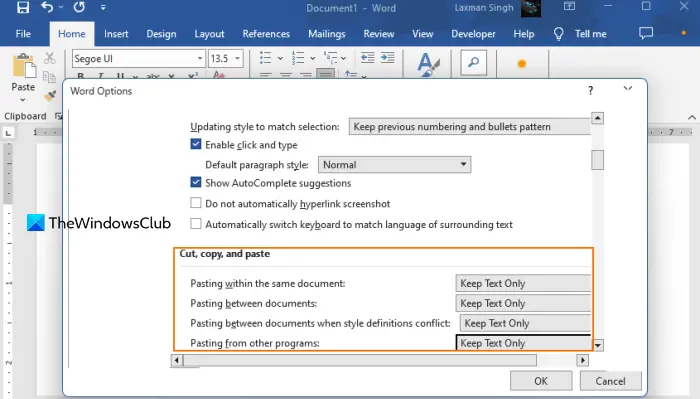Click the options scroll up arrow
Viewport: 700px width, 399px height.
click(x=597, y=118)
